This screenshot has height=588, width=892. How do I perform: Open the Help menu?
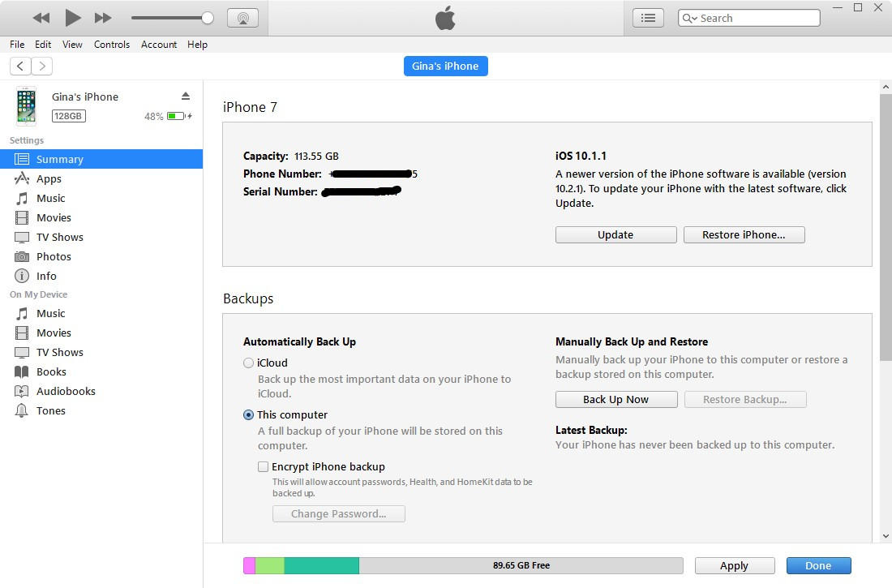197,45
